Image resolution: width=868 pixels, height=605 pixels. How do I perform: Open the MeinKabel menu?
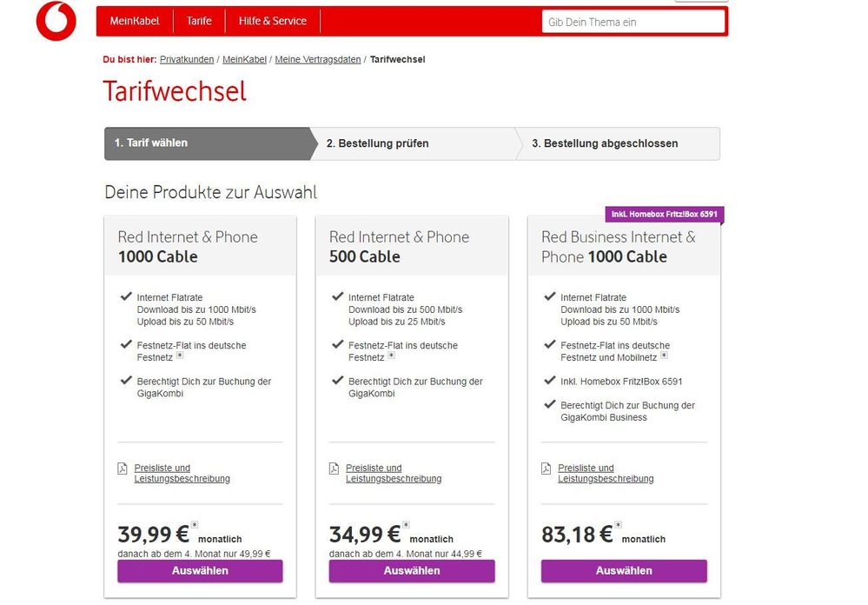click(x=135, y=21)
